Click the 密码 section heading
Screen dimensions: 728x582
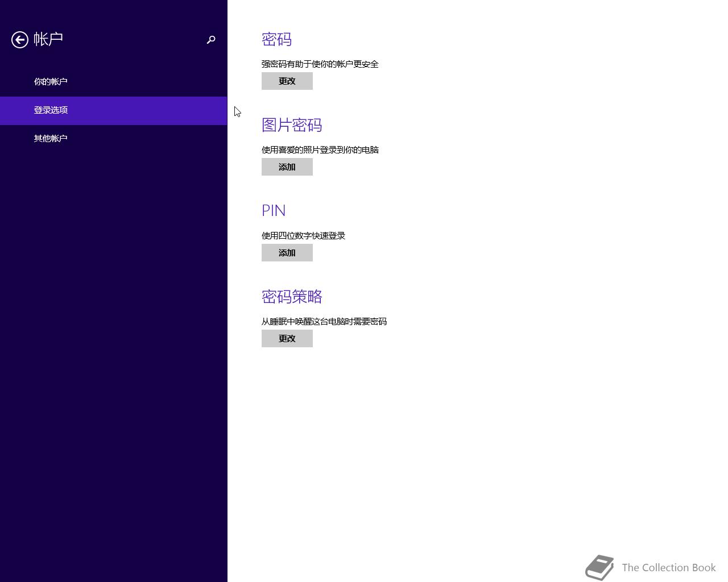pos(277,39)
